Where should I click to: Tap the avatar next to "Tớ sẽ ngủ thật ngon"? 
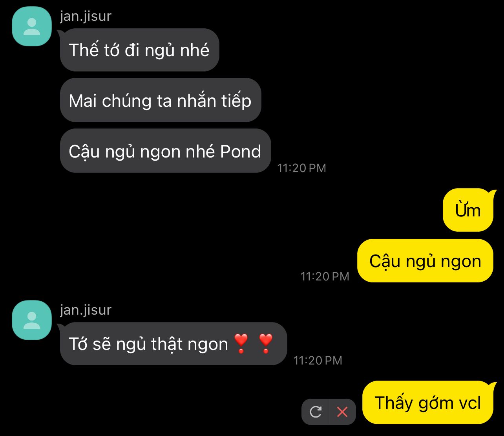coord(32,320)
